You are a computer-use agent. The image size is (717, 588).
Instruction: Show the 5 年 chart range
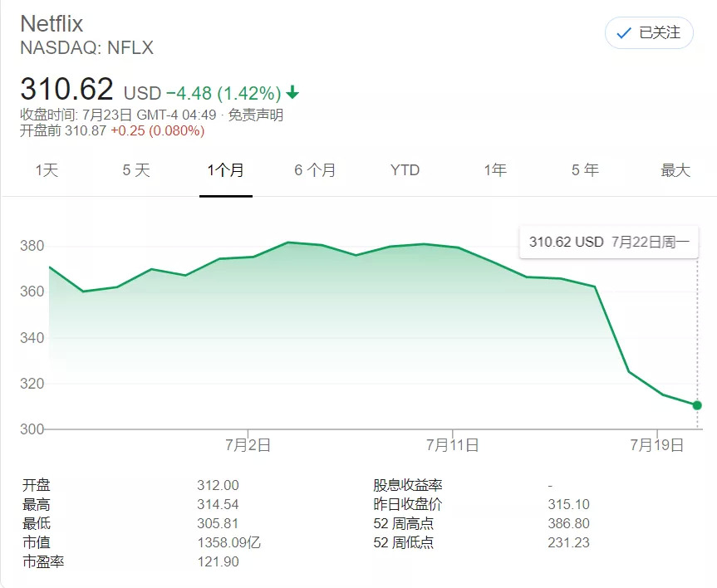(x=585, y=170)
